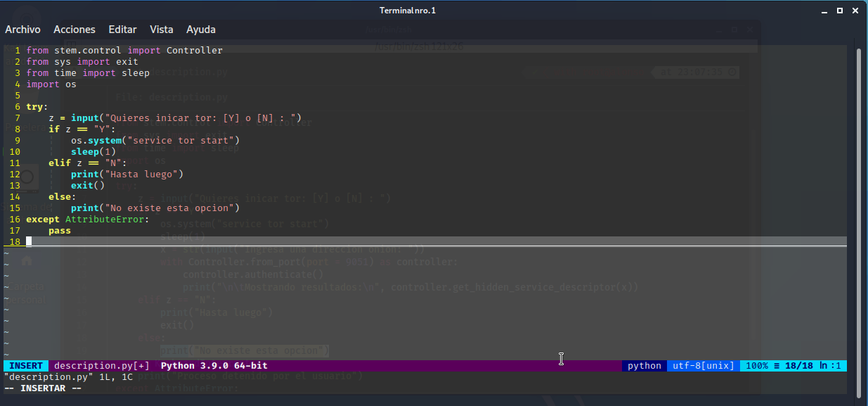
Task: Open the Acciones menu
Action: coord(75,30)
